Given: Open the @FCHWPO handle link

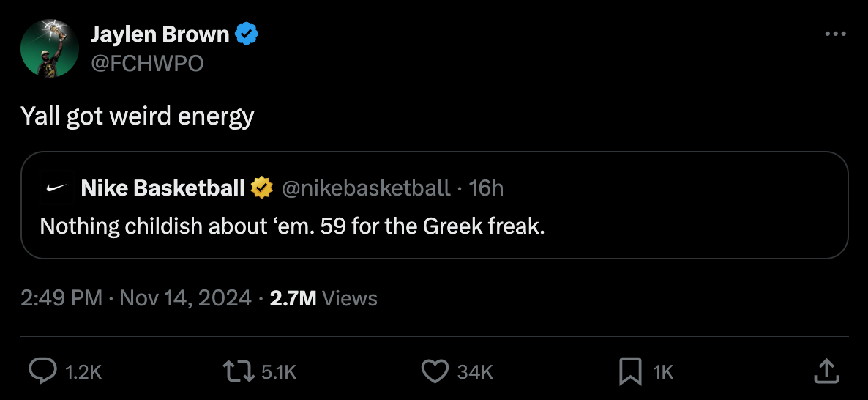Looking at the screenshot, I should click(146, 64).
